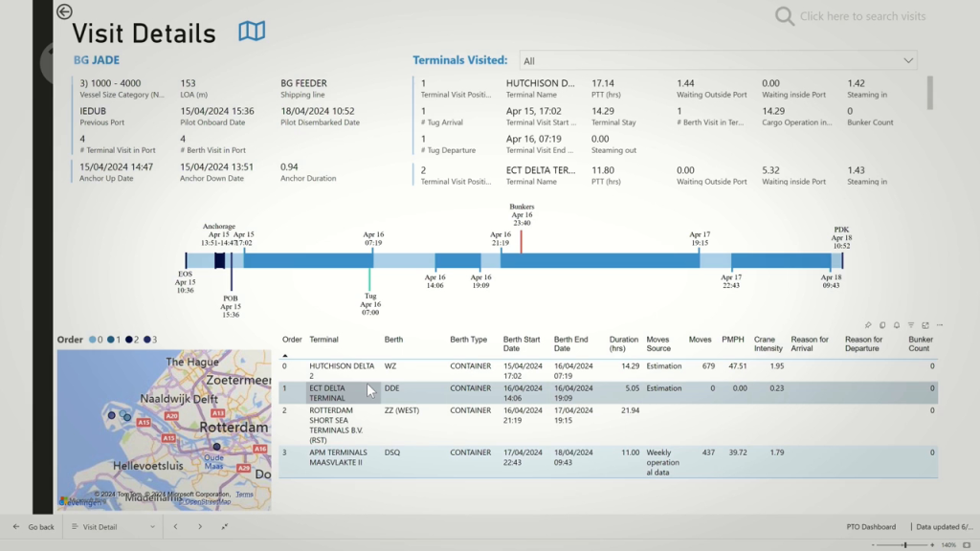Click fit to page icon
Screen dimensions: 980x551
click(x=967, y=545)
